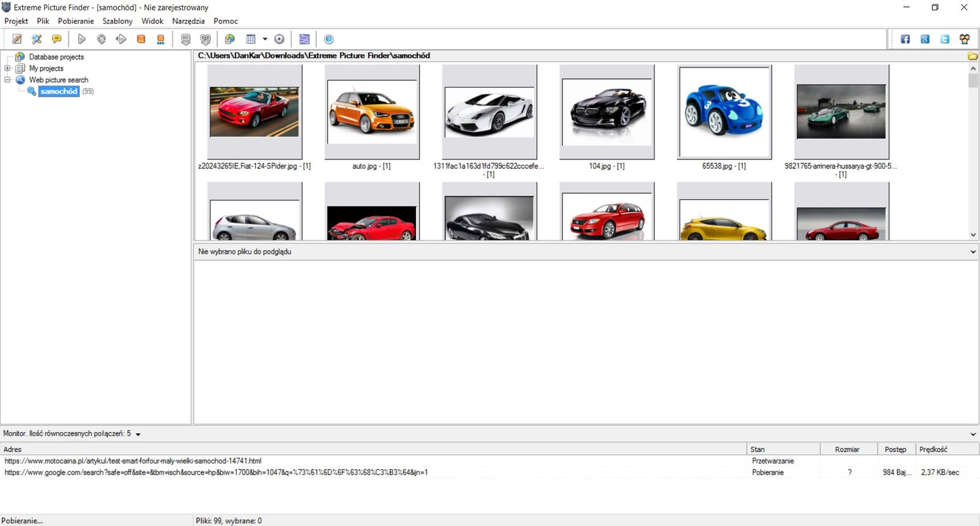Screen dimensions: 980x526
Task: Click thumbnail list scroll down arrow
Action: 973,235
